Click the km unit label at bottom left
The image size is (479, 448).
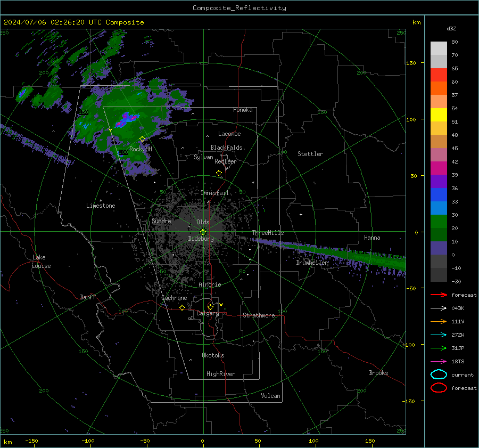point(8,442)
